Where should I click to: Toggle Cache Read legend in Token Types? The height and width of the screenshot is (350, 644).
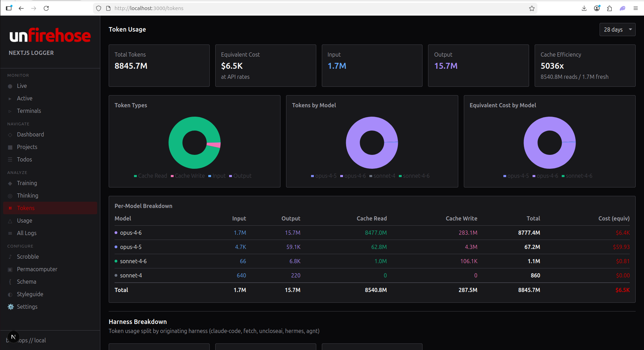click(x=150, y=176)
